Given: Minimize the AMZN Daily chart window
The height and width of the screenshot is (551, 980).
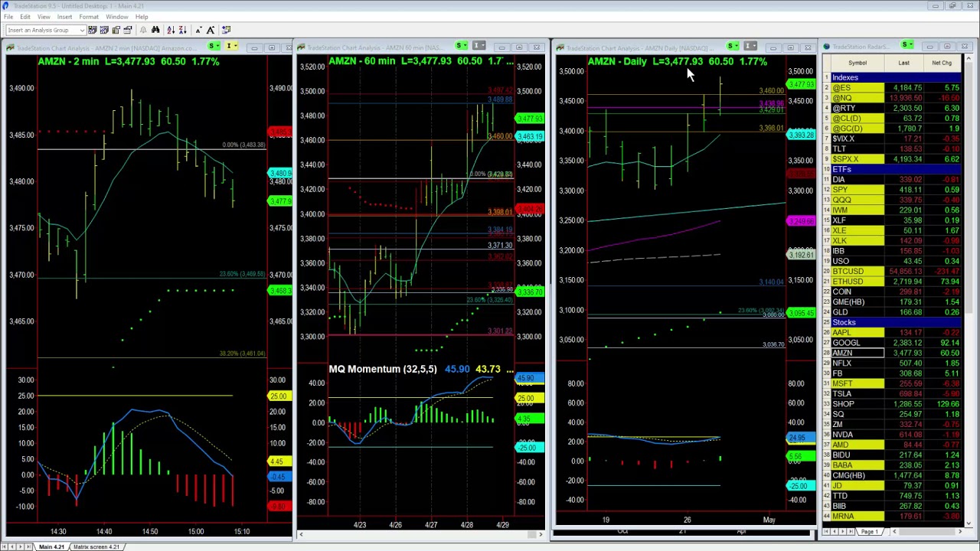Looking at the screenshot, I should coord(773,47).
